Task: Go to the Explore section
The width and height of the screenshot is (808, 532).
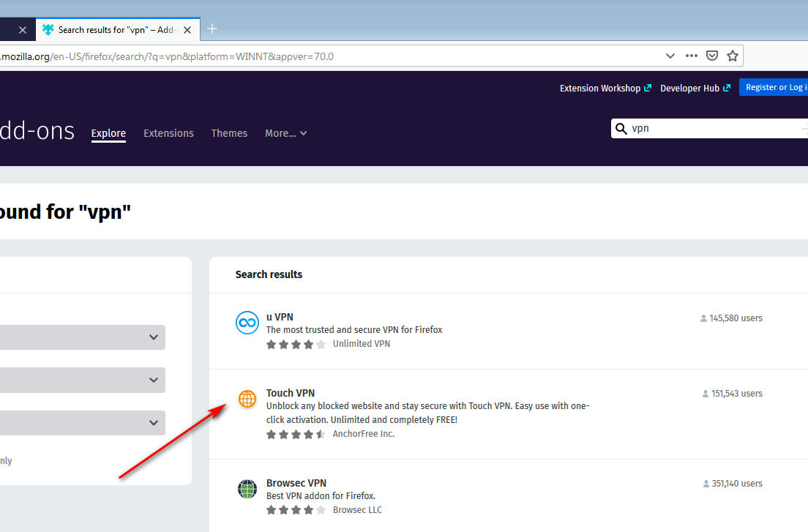Action: click(x=108, y=133)
